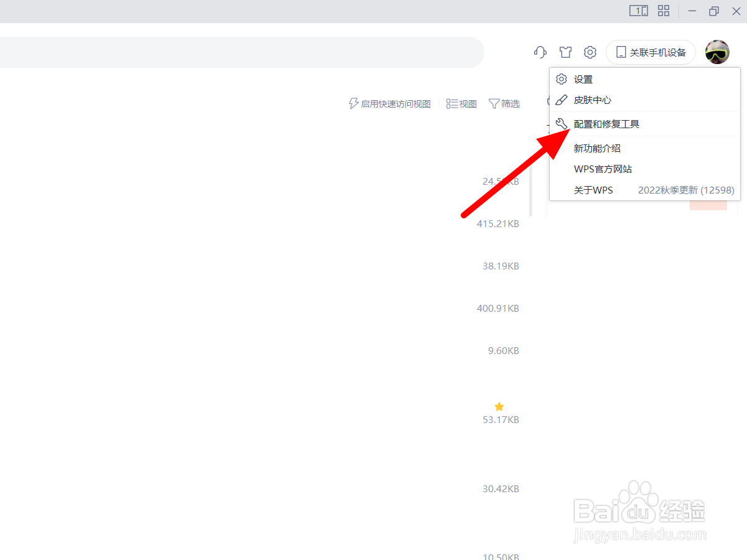Screen dimensions: 747x560
Task: Click the funnel icon beside 筛选
Action: pos(493,103)
